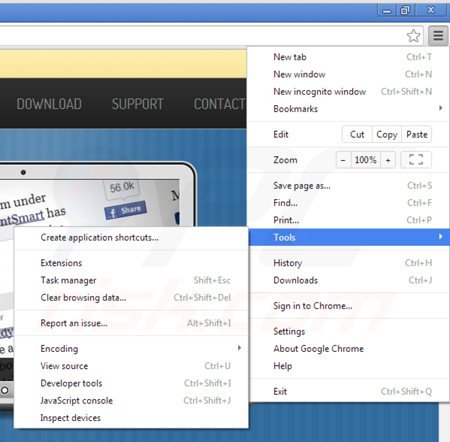This screenshot has width=450, height=442.
Task: Increase zoom with the plus button
Action: (x=388, y=160)
